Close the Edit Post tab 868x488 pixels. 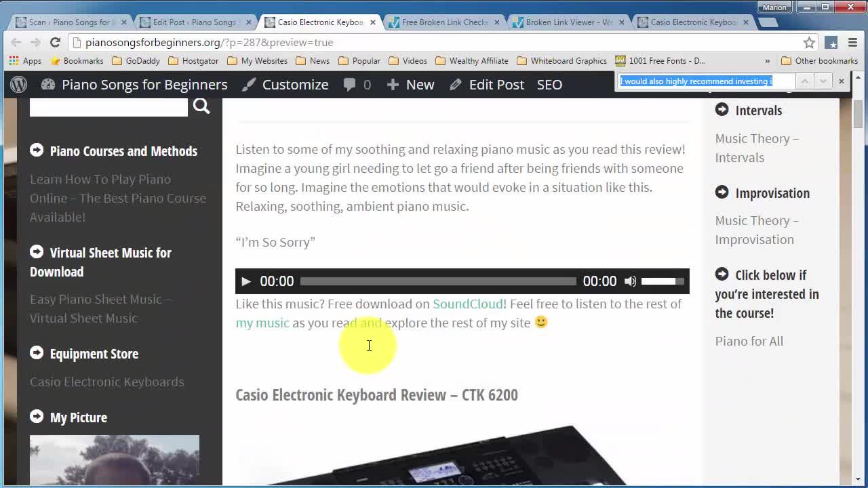pos(248,22)
